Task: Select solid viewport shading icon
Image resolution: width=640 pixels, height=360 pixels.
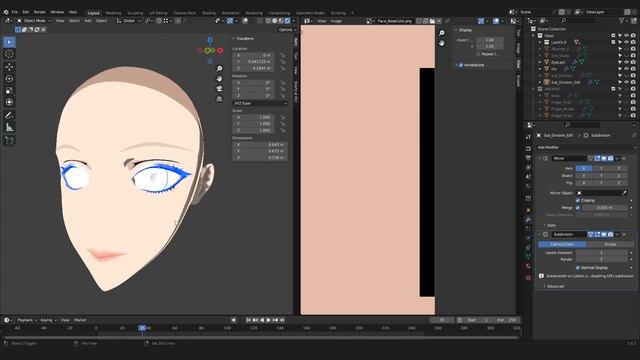Action: (x=274, y=20)
